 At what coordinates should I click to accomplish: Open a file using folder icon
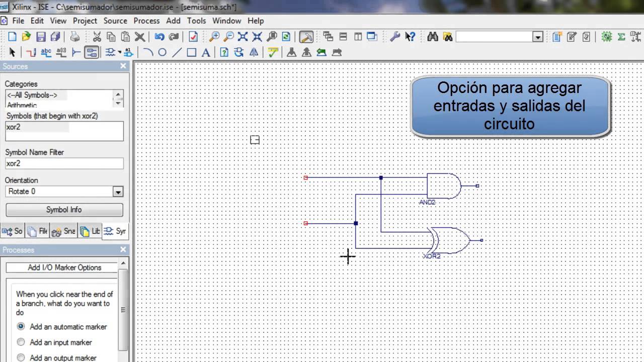(x=27, y=37)
